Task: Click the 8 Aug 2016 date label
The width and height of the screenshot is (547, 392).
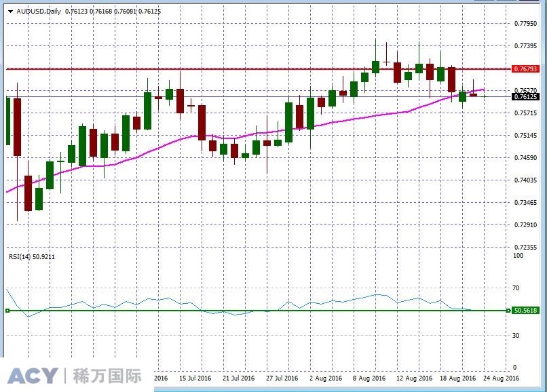Action: point(369,378)
